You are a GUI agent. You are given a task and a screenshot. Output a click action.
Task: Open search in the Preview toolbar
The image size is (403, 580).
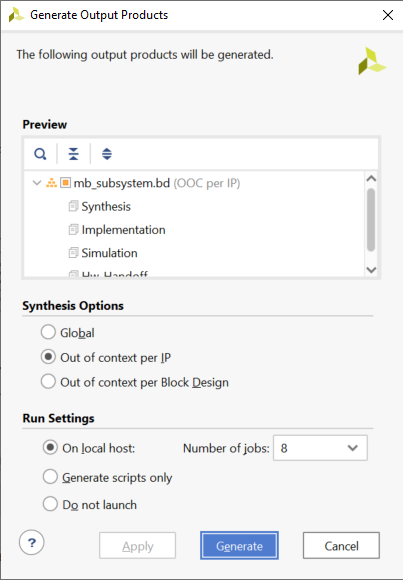point(40,154)
